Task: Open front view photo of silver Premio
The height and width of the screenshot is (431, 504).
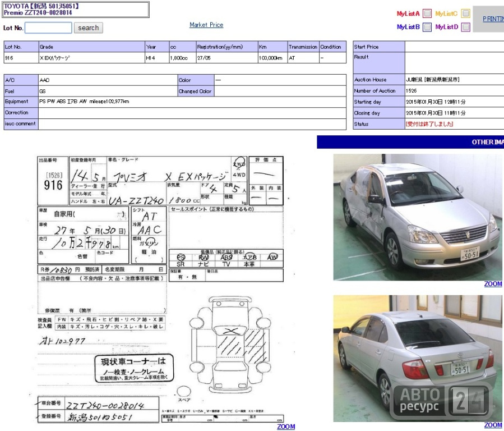Action: coord(418,217)
